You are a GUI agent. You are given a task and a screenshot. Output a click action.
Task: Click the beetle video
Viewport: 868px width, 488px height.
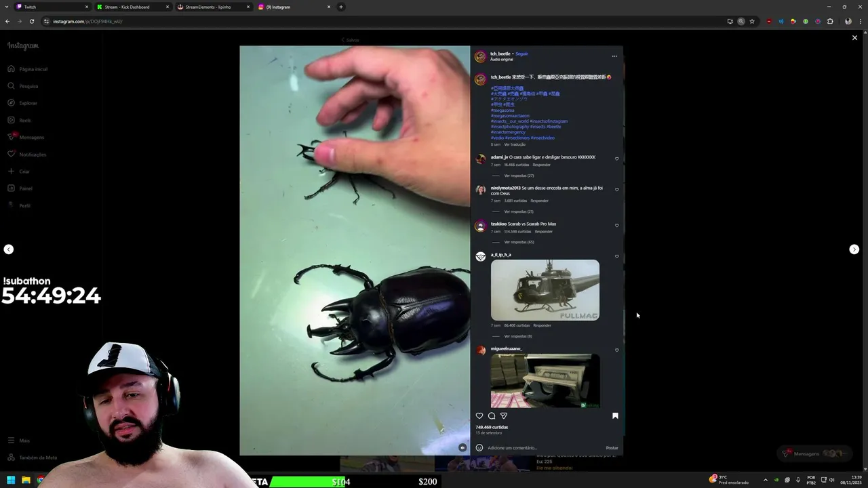[355, 251]
